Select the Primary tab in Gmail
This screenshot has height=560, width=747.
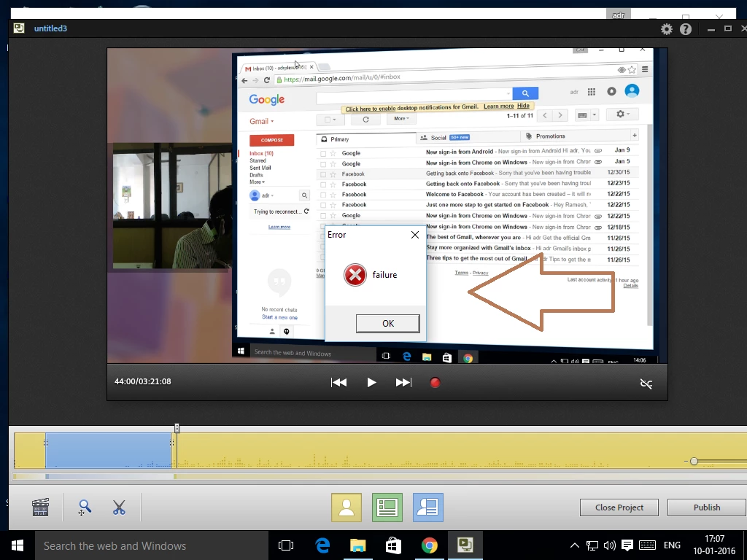pyautogui.click(x=365, y=139)
